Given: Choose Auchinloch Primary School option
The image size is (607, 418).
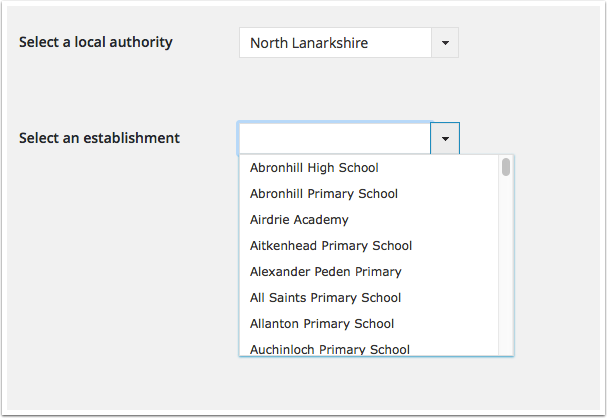Looking at the screenshot, I should (x=330, y=349).
